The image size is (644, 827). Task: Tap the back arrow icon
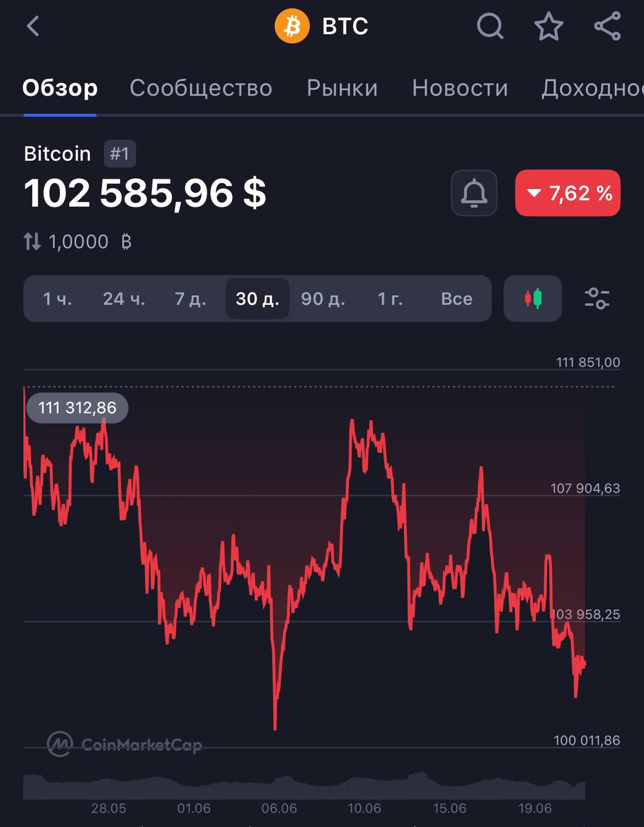tap(33, 26)
